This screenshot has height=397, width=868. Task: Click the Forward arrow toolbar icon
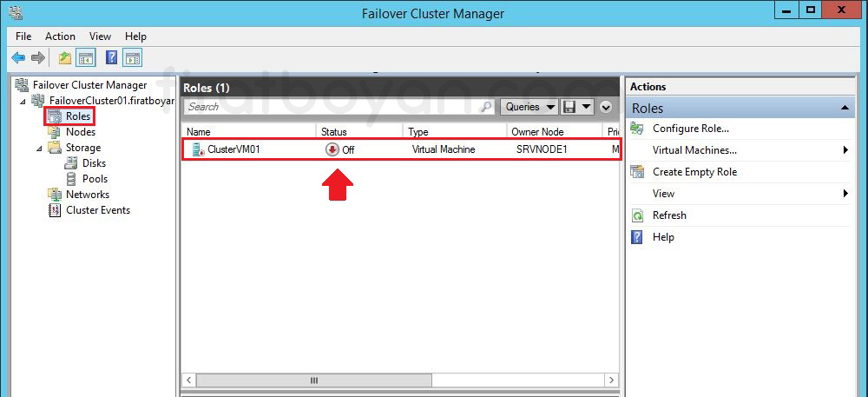(x=37, y=57)
